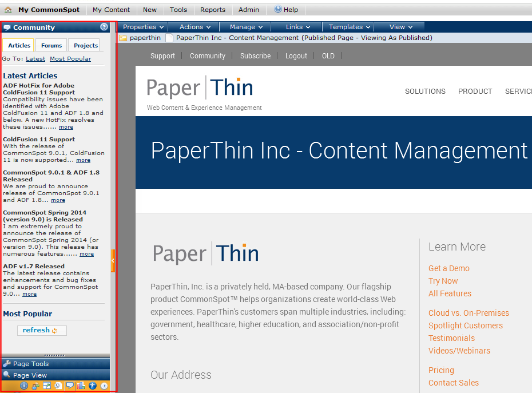Open the Reports menu
This screenshot has height=393, width=532.
pyautogui.click(x=213, y=10)
